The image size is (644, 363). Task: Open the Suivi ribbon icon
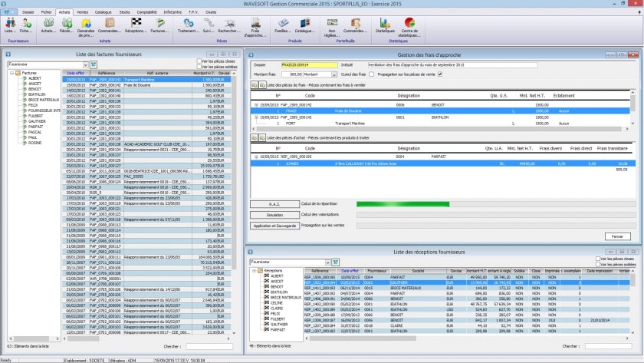coord(209,26)
